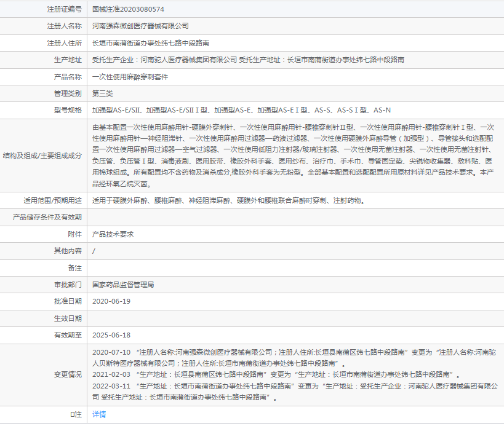The width and height of the screenshot is (504, 426).
Task: Open the 详情 link
Action: [x=99, y=414]
